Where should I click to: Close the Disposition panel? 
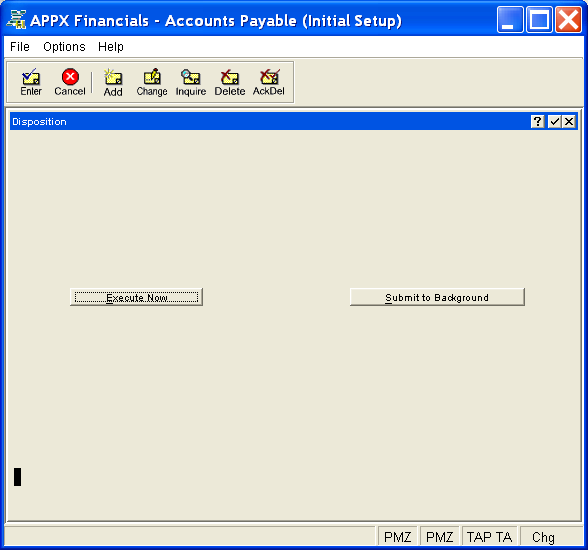(569, 121)
